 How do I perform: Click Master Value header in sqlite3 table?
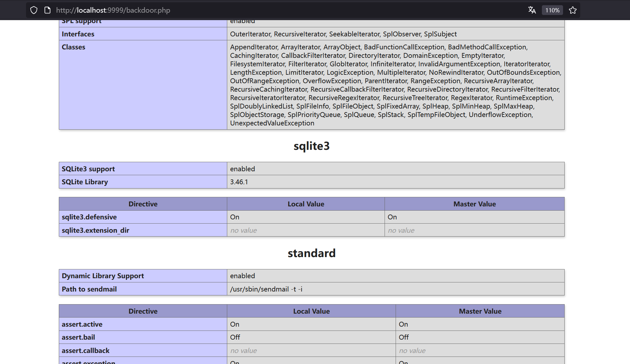(474, 204)
